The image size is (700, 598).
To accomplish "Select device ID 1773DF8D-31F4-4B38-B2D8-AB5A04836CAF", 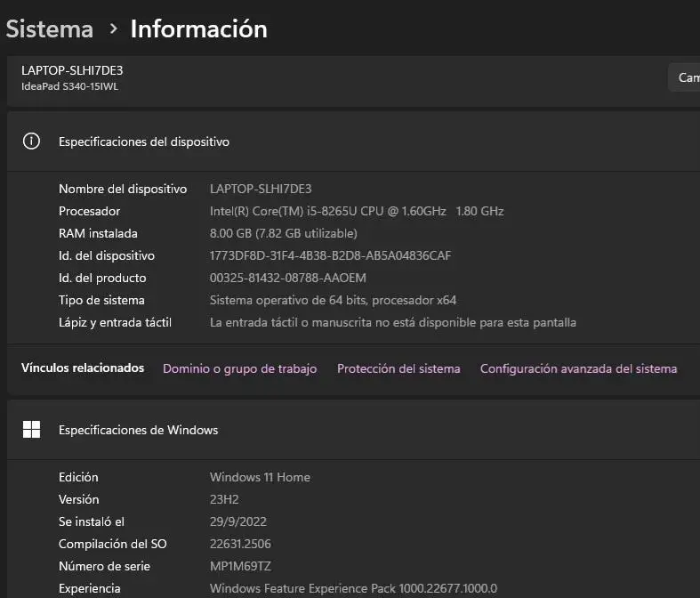I will (330, 256).
